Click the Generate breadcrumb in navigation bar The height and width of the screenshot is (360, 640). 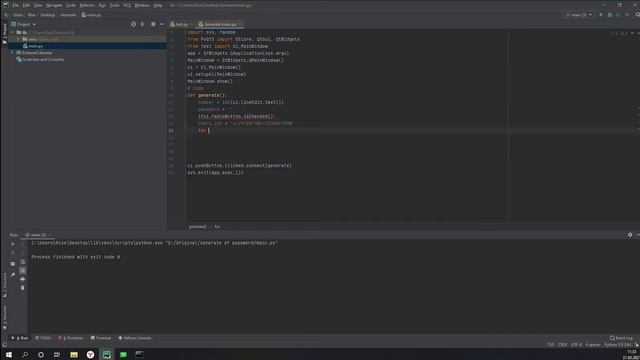(68, 15)
